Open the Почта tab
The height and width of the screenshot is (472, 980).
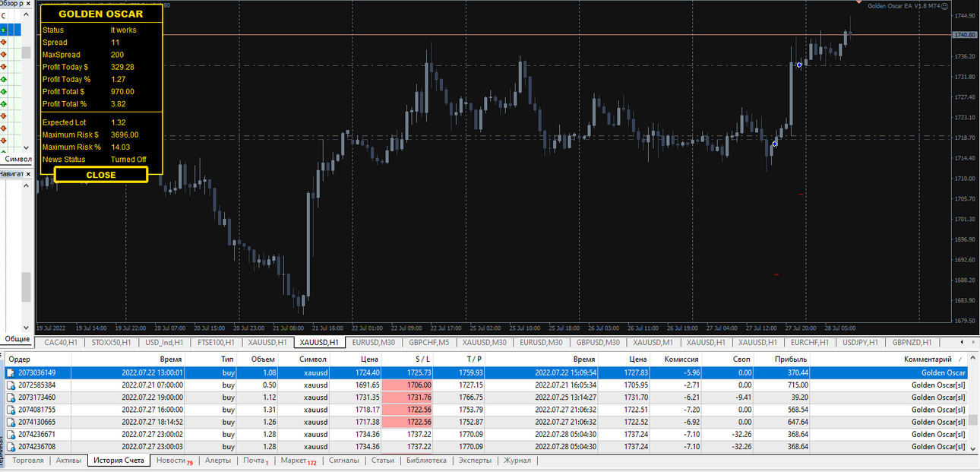256,461
